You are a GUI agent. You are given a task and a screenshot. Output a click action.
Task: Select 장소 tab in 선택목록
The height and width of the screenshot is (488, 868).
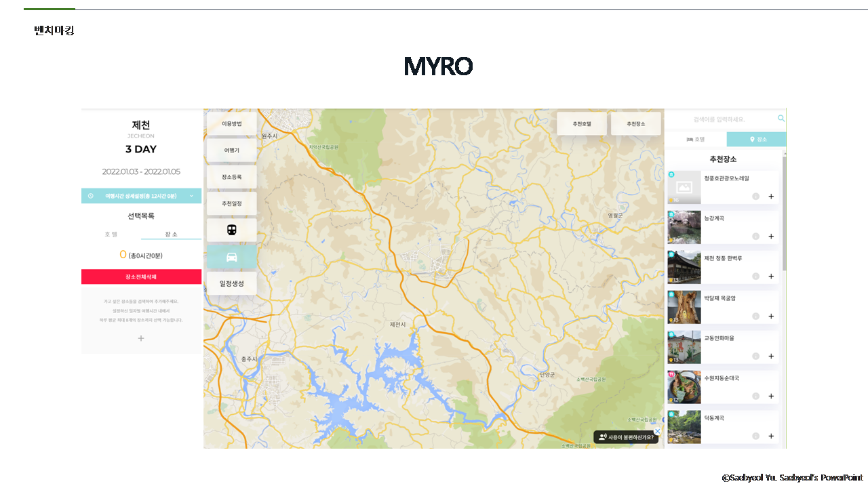[x=171, y=234]
